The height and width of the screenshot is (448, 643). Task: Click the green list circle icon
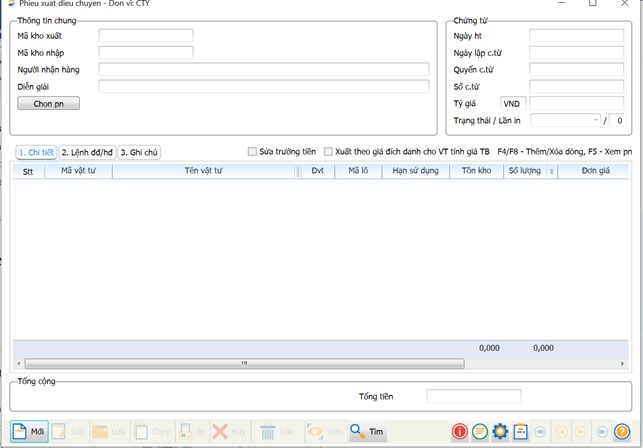(x=480, y=432)
